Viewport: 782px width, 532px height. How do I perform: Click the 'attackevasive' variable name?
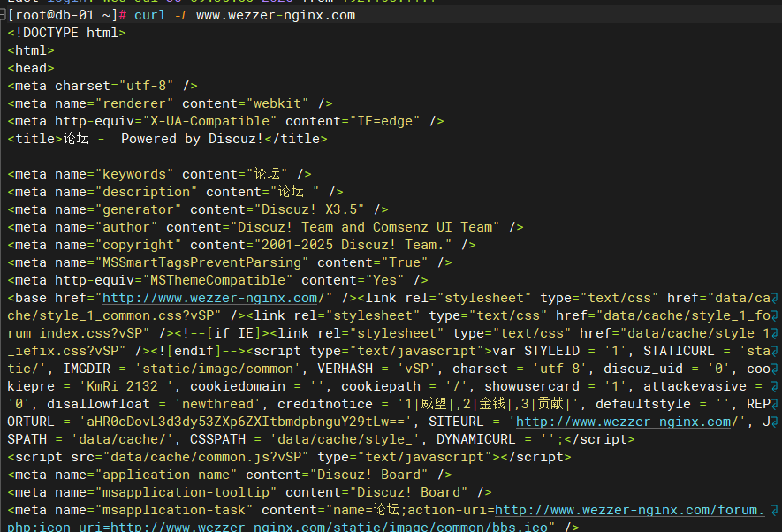click(695, 386)
